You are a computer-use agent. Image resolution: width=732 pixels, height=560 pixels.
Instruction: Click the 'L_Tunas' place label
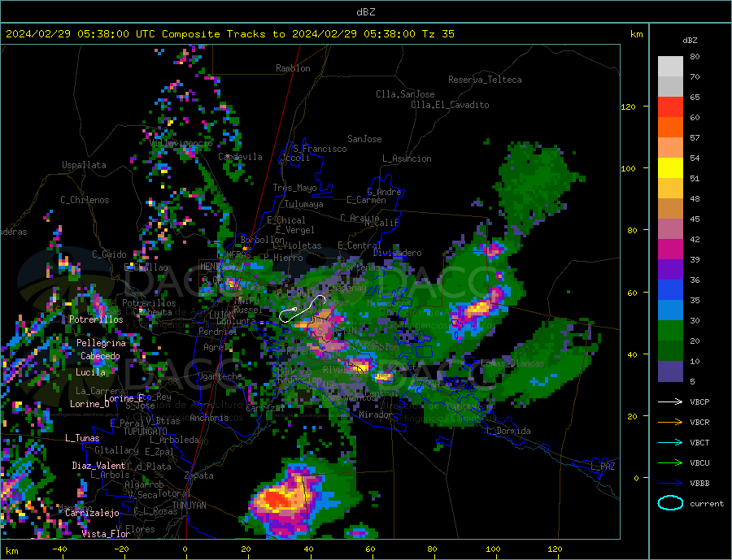point(82,438)
